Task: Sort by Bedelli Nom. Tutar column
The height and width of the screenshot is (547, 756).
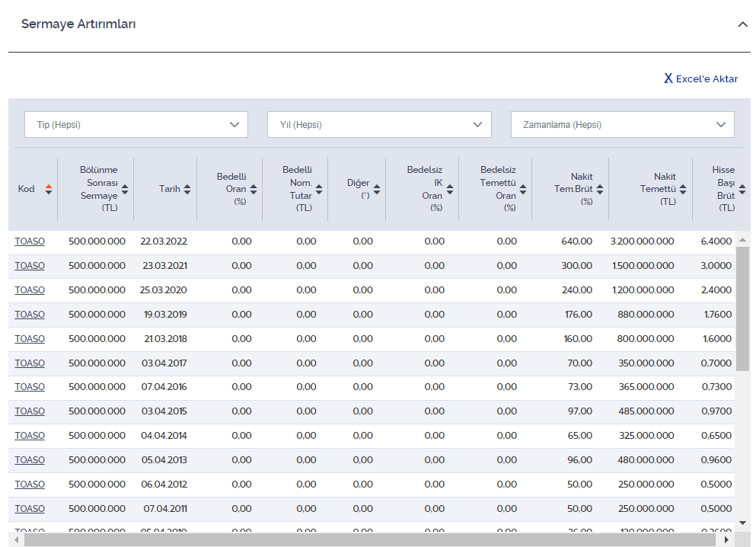Action: [319, 189]
